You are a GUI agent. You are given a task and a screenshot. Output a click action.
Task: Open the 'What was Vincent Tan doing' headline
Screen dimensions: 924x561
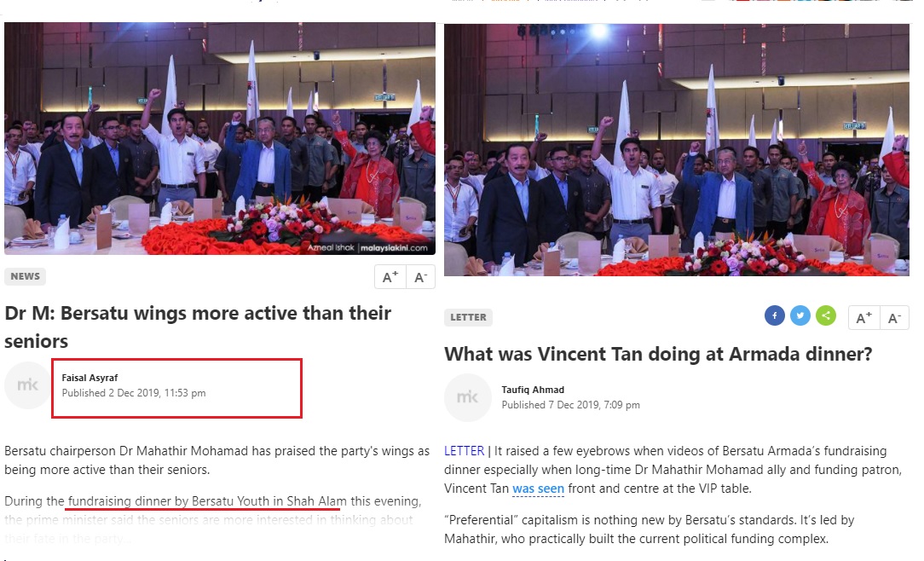(x=658, y=354)
